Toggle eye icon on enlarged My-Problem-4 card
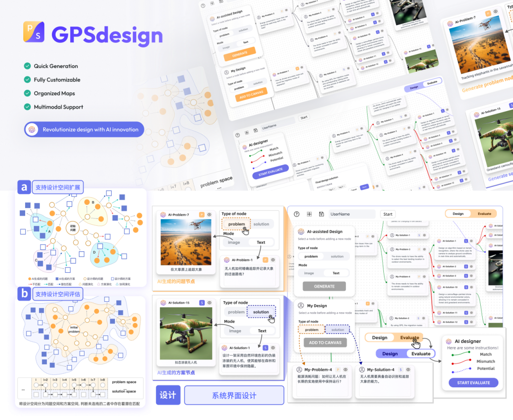The height and width of the screenshot is (420, 513). [345, 370]
